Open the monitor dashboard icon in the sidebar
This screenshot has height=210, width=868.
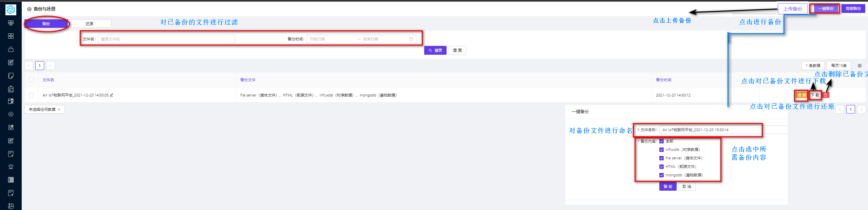tap(11, 23)
